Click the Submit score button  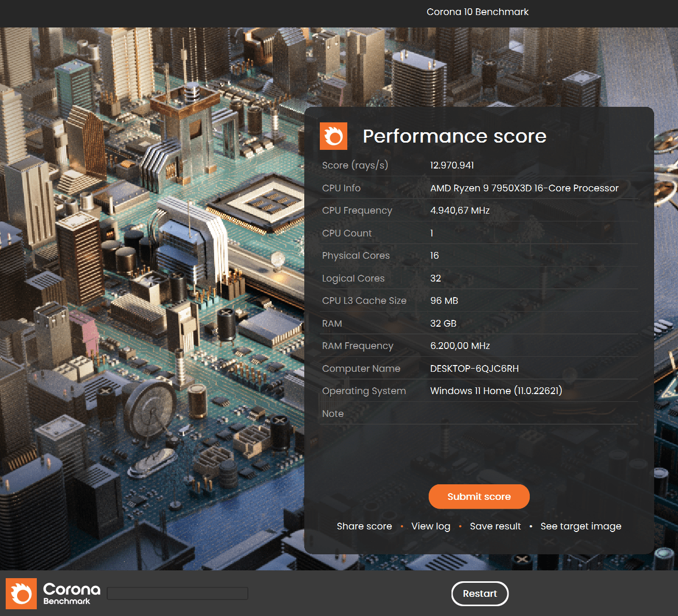[479, 497]
